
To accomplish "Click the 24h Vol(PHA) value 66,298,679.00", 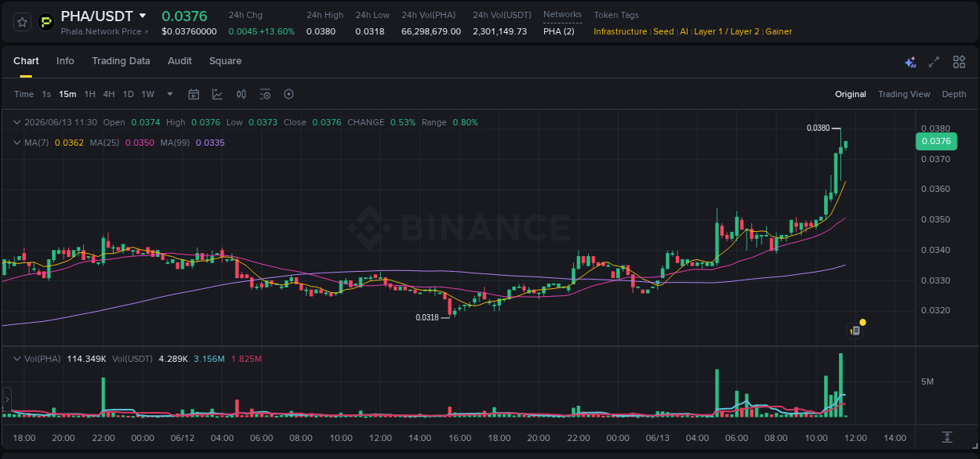I will (431, 31).
